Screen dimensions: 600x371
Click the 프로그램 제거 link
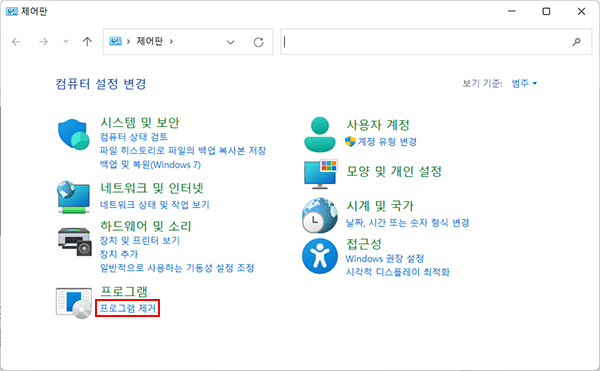coord(128,308)
